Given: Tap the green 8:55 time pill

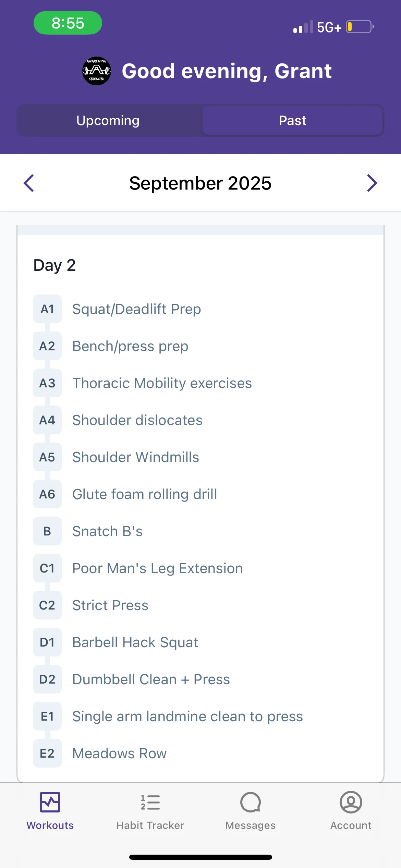Looking at the screenshot, I should click(68, 23).
